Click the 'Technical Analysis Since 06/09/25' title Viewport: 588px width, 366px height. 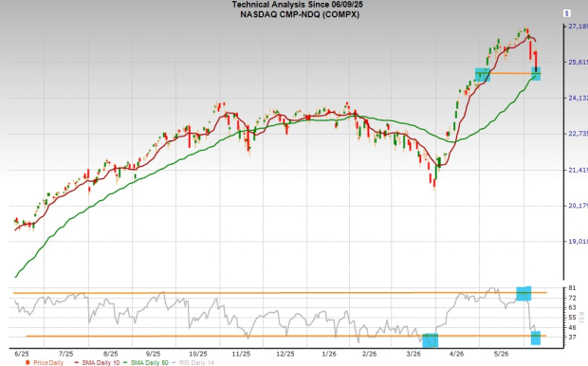click(298, 5)
